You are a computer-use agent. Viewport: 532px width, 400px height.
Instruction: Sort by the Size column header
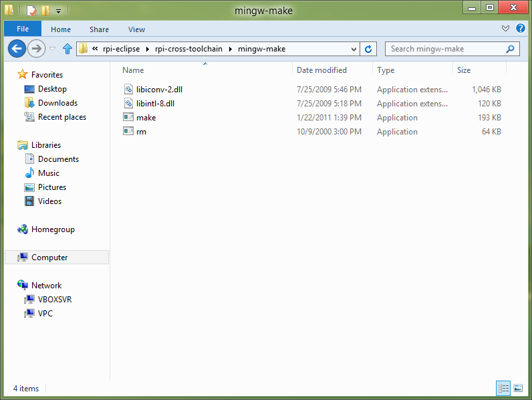463,70
